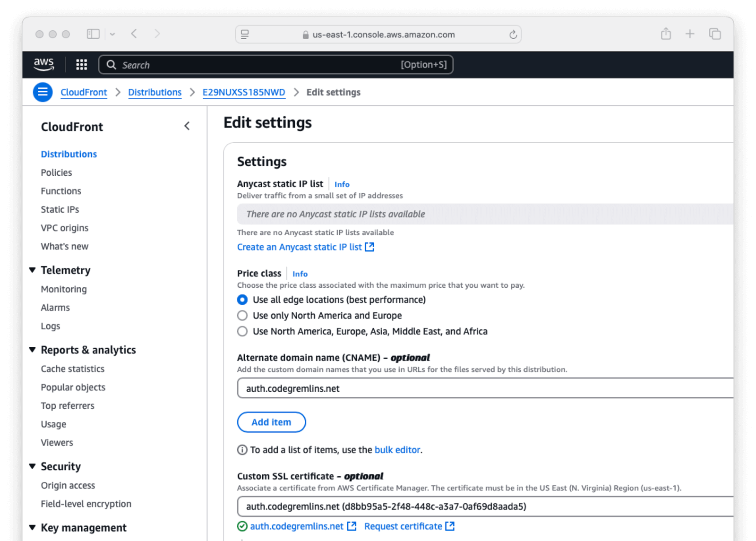Open Field-level encryption under Security
756x541 pixels.
pyautogui.click(x=86, y=504)
